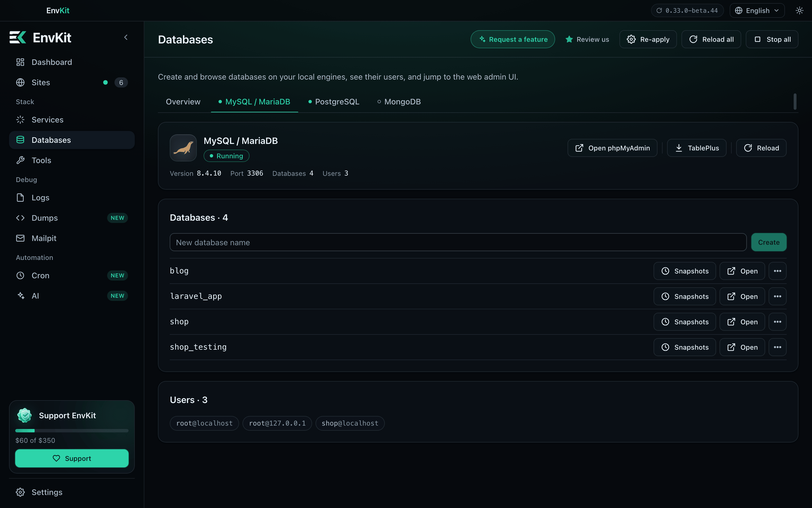
Task: Switch to the PostgreSQL tab
Action: pos(334,102)
